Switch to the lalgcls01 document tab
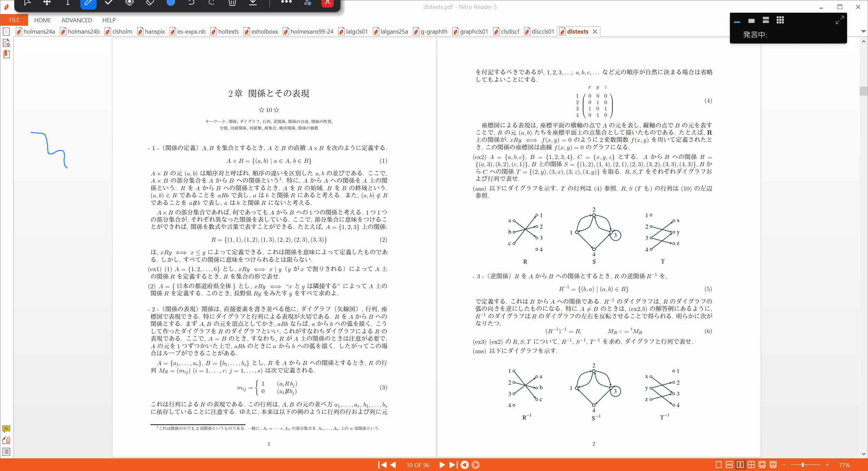The height and width of the screenshot is (471, 868). [353, 32]
